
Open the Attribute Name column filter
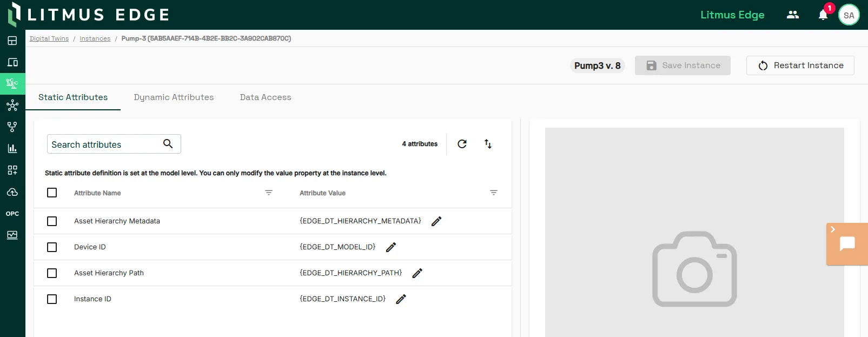(x=269, y=193)
